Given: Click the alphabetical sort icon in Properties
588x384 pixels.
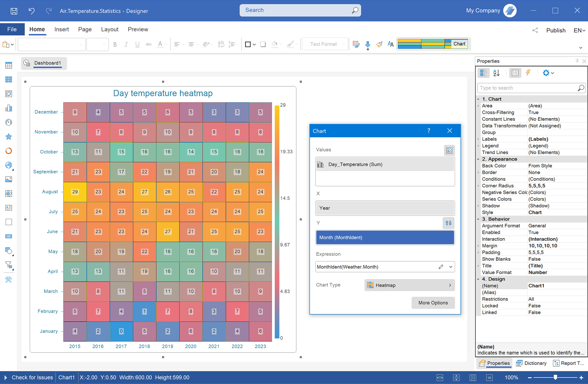Looking at the screenshot, I should tap(497, 73).
